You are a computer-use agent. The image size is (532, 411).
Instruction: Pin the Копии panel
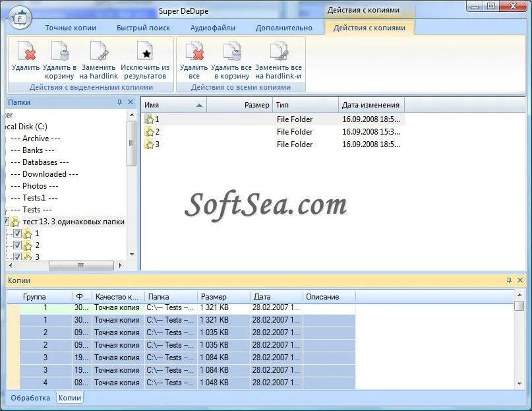509,280
